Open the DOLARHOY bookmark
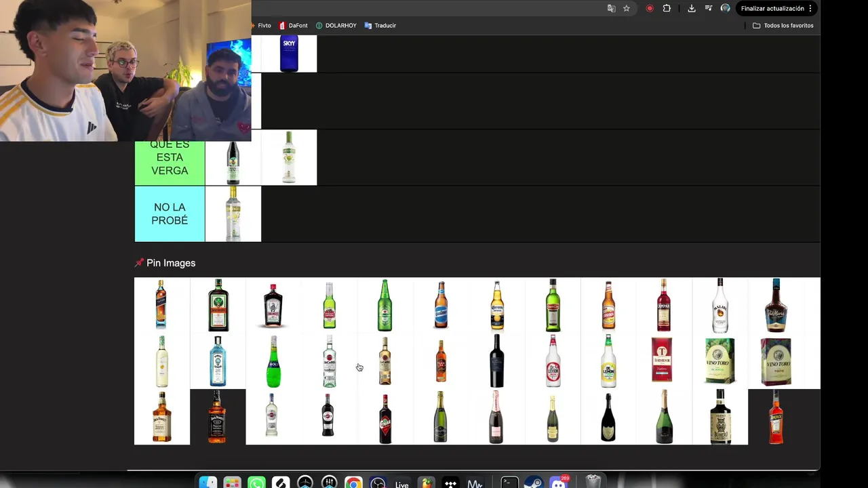This screenshot has height=488, width=868. coord(336,25)
